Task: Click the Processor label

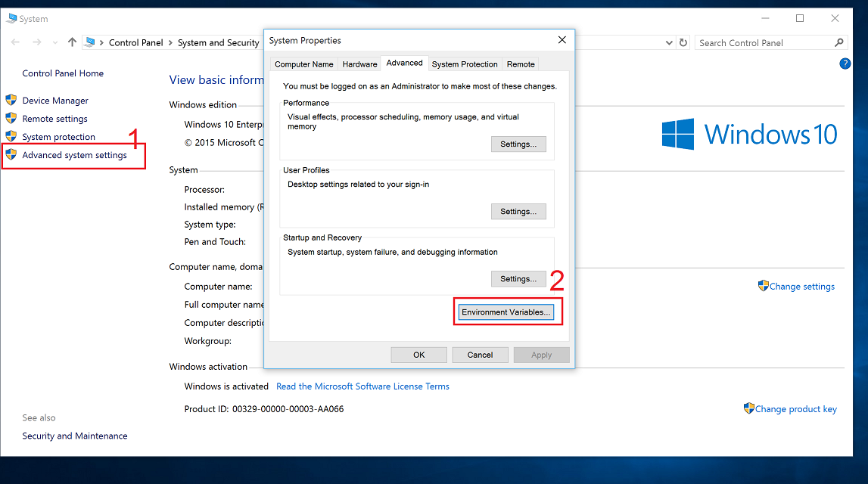Action: [x=205, y=189]
